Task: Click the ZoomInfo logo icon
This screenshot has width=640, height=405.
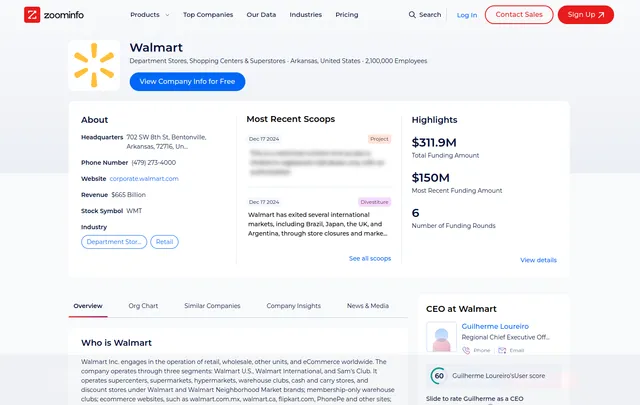Action: pos(32,15)
